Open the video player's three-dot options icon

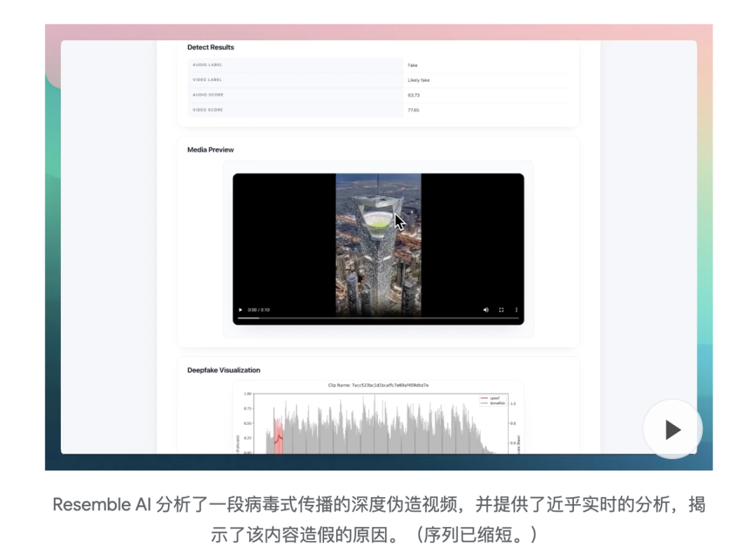[x=517, y=309]
